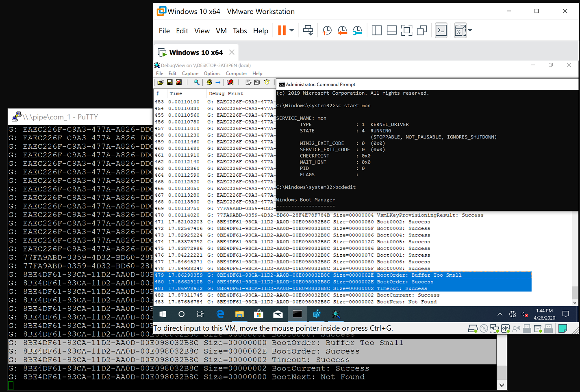
Task: Expand the stretch guest dropdown arrow
Action: [x=470, y=30]
